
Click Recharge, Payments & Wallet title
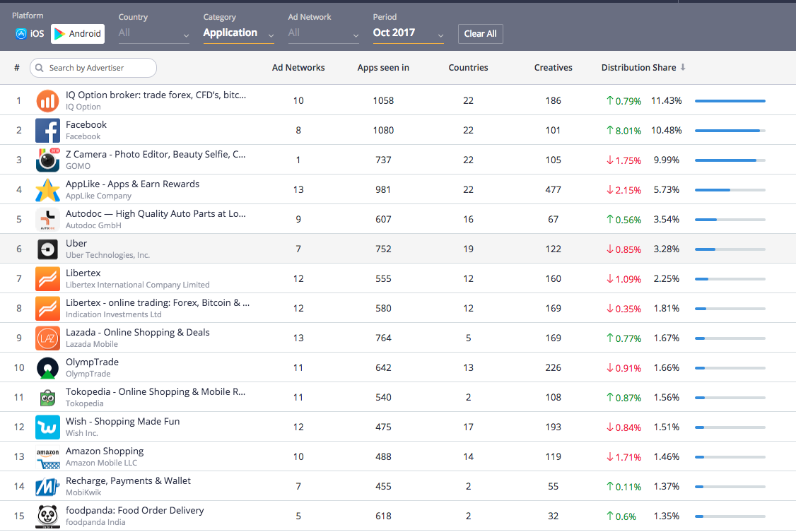[x=128, y=480]
